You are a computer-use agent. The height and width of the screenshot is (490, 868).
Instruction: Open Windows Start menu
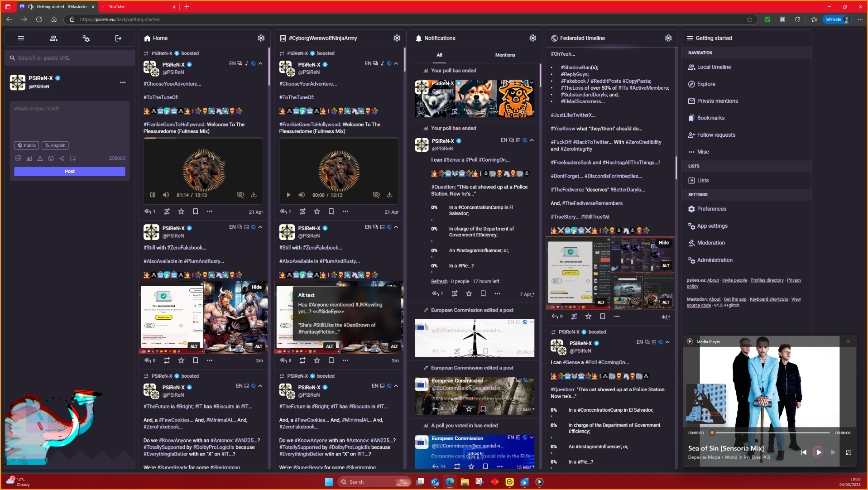pyautogui.click(x=329, y=482)
